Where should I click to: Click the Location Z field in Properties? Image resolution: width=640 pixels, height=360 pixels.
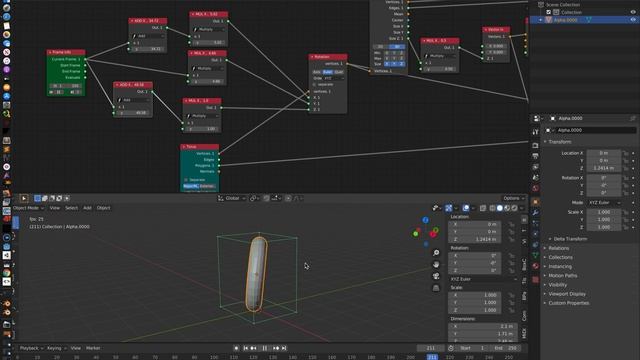click(x=604, y=168)
